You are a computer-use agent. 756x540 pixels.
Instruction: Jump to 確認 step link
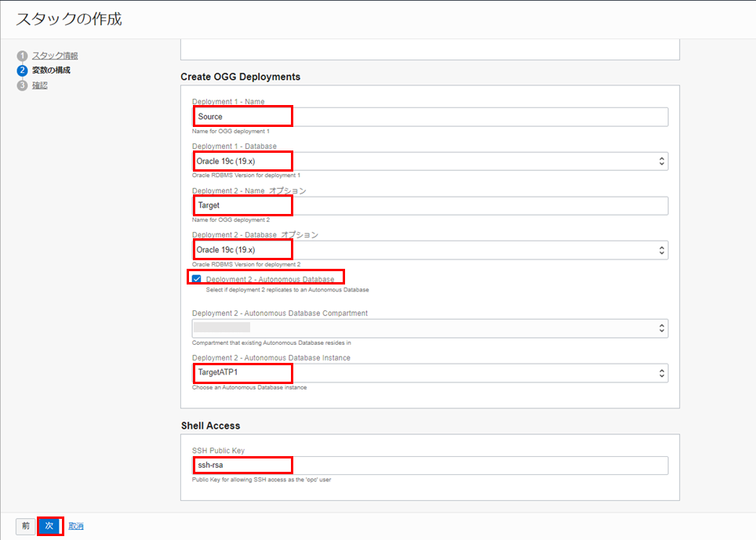pyautogui.click(x=40, y=85)
